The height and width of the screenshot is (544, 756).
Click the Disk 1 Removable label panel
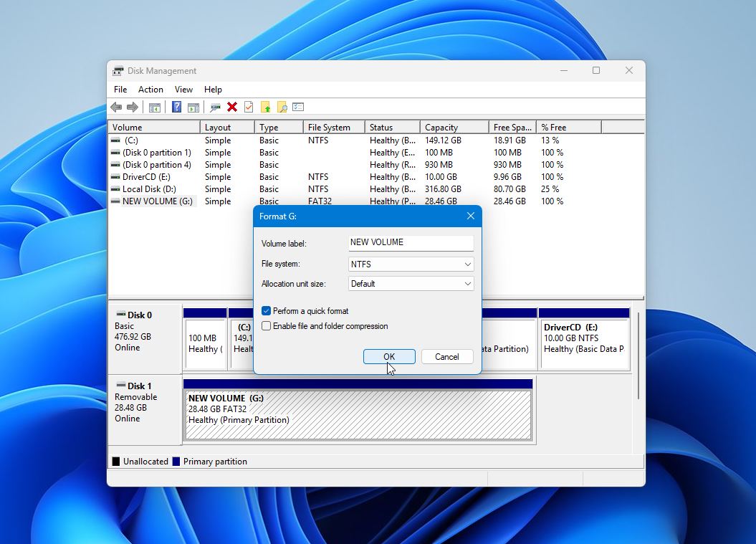pos(145,409)
